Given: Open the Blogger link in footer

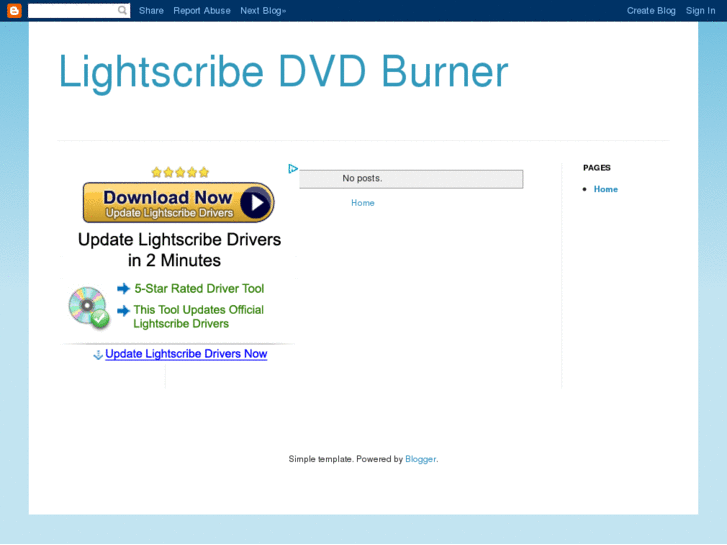Looking at the screenshot, I should pos(421,459).
